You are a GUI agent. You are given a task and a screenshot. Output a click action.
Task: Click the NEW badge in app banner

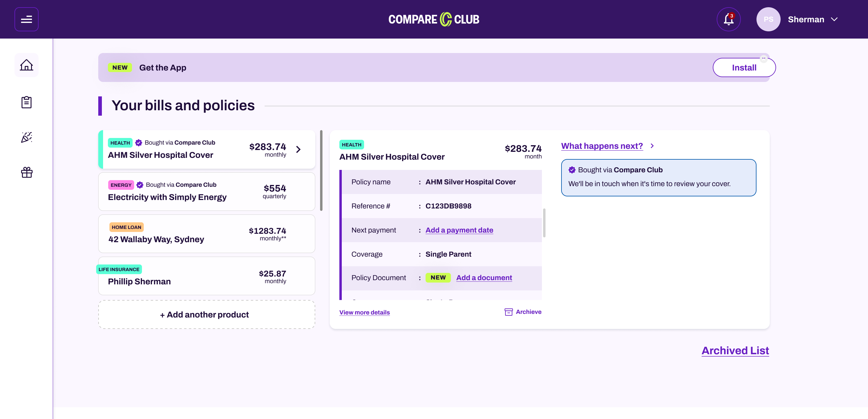tap(120, 67)
